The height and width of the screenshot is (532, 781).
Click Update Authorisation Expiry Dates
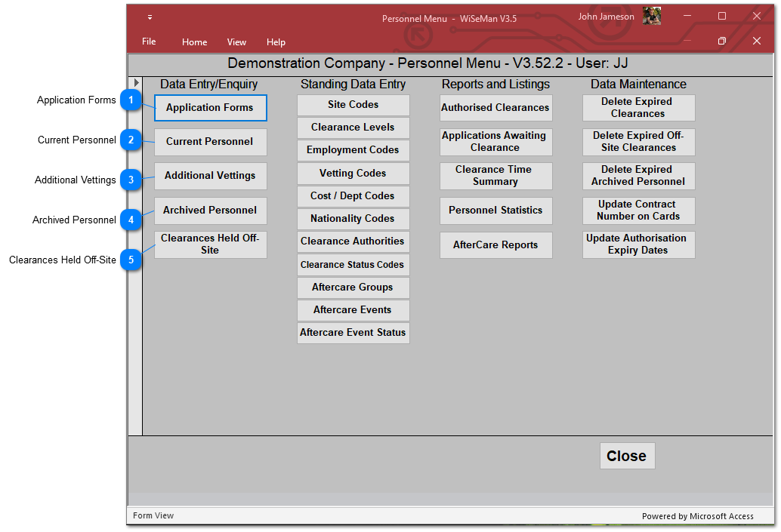pos(638,244)
